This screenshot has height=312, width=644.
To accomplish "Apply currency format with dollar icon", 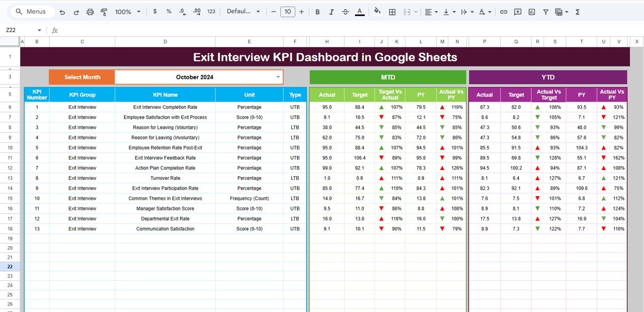I will 155,11.
